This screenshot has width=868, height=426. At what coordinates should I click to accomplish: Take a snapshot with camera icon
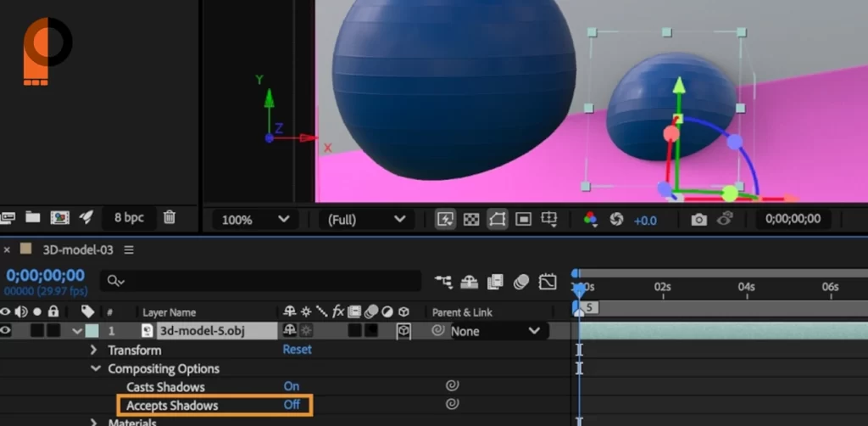pyautogui.click(x=698, y=220)
